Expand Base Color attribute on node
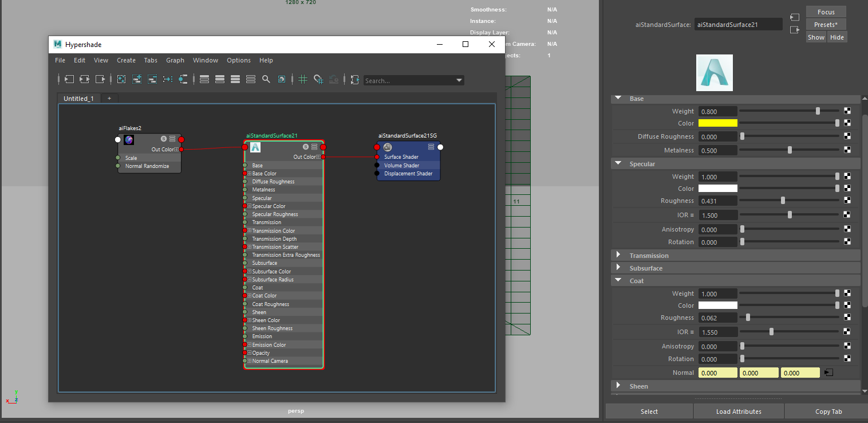Viewport: 868px width, 423px height. pyautogui.click(x=250, y=174)
